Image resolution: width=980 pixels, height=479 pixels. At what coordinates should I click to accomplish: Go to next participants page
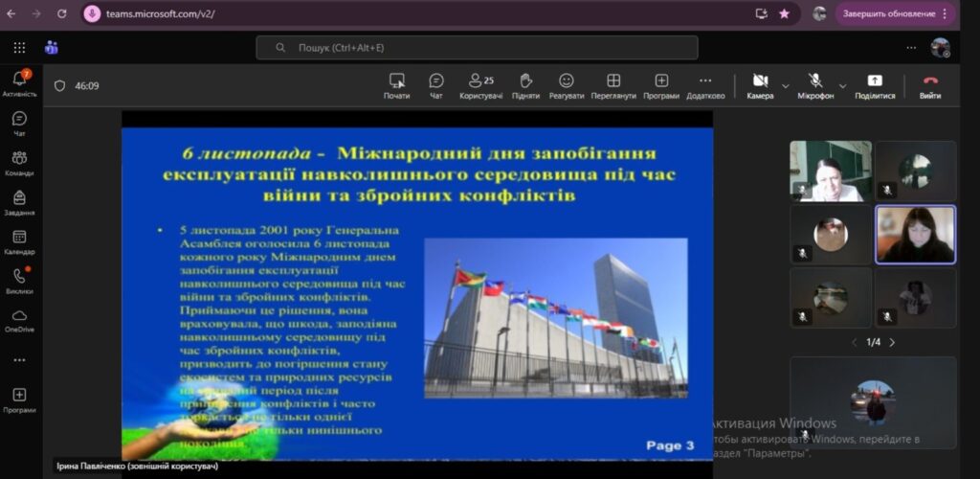[892, 342]
